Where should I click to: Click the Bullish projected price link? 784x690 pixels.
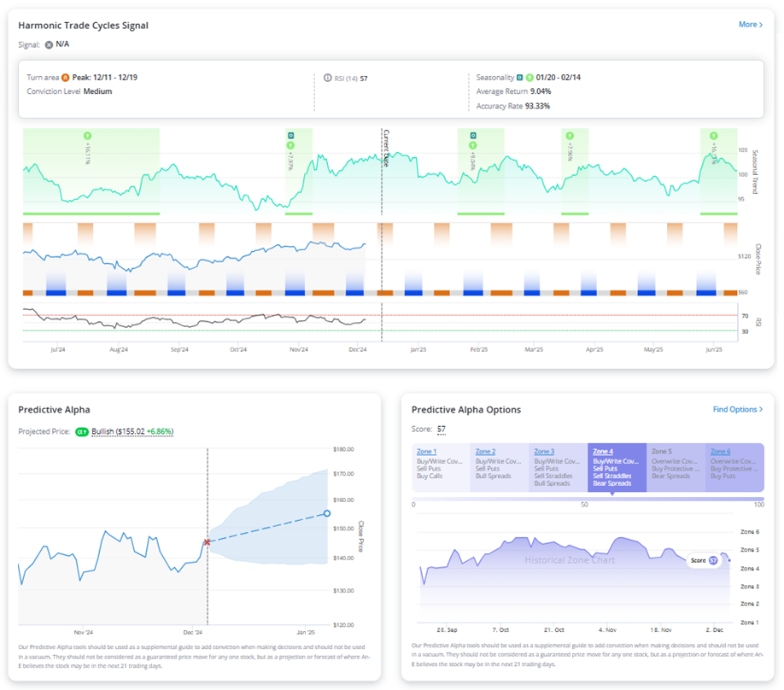click(132, 431)
